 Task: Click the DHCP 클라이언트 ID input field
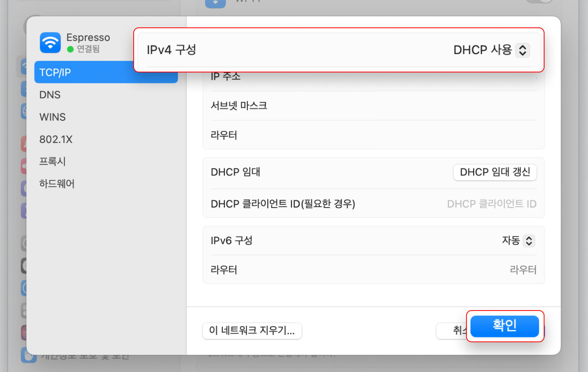(492, 204)
